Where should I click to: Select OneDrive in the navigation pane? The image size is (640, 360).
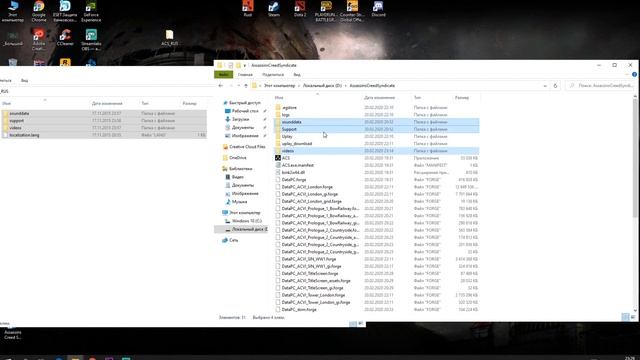click(234, 158)
